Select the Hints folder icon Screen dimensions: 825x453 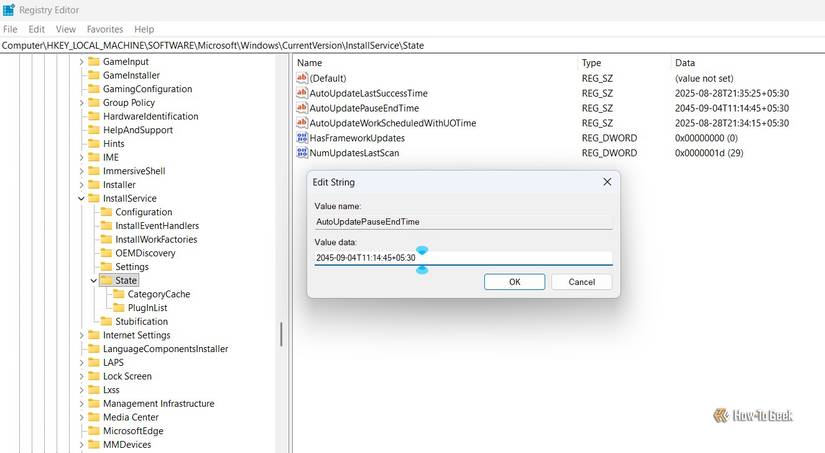pyautogui.click(x=94, y=144)
